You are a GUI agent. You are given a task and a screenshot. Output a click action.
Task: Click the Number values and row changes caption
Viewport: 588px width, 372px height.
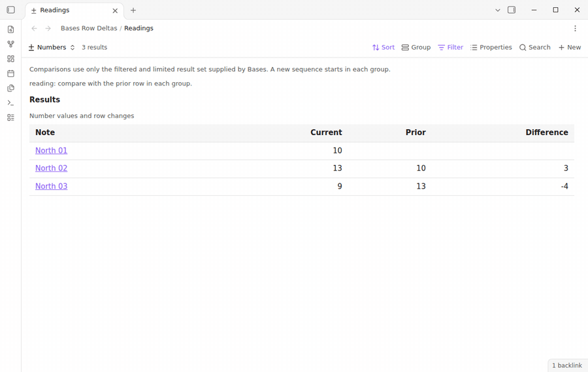[x=82, y=116]
